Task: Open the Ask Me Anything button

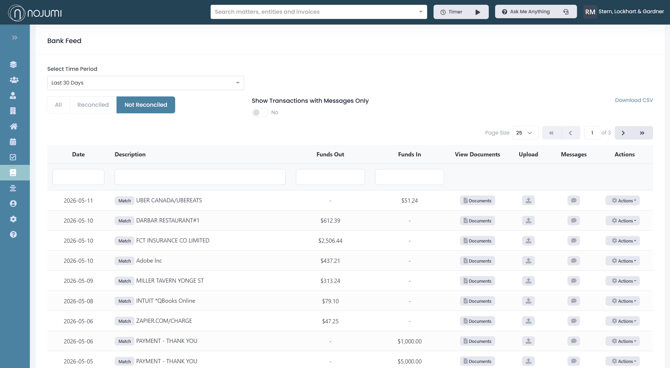Action: [x=535, y=12]
